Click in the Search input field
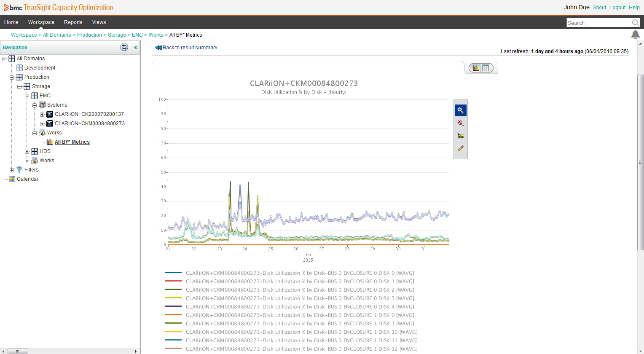Image resolution: width=644 pixels, height=354 pixels. [599, 23]
